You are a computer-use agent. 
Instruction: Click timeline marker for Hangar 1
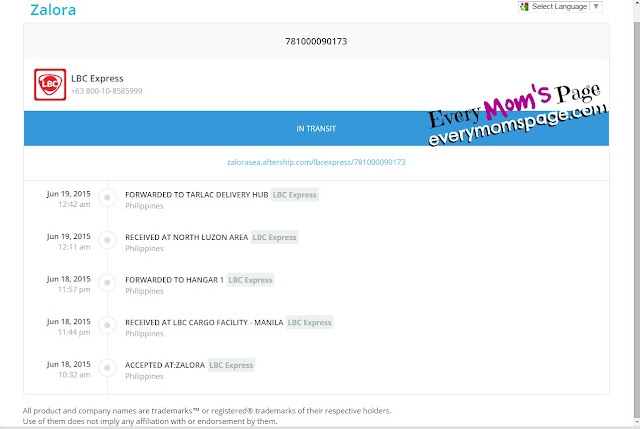tap(107, 282)
